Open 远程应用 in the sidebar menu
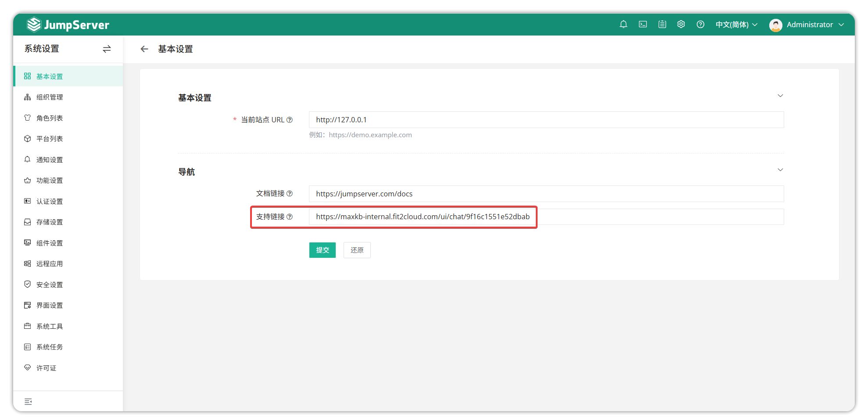 [x=68, y=263]
